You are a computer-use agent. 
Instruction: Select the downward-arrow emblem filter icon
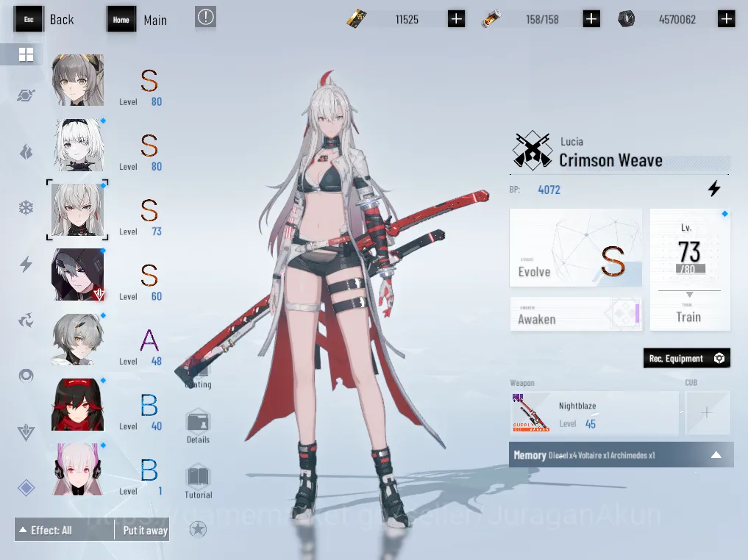(x=26, y=432)
